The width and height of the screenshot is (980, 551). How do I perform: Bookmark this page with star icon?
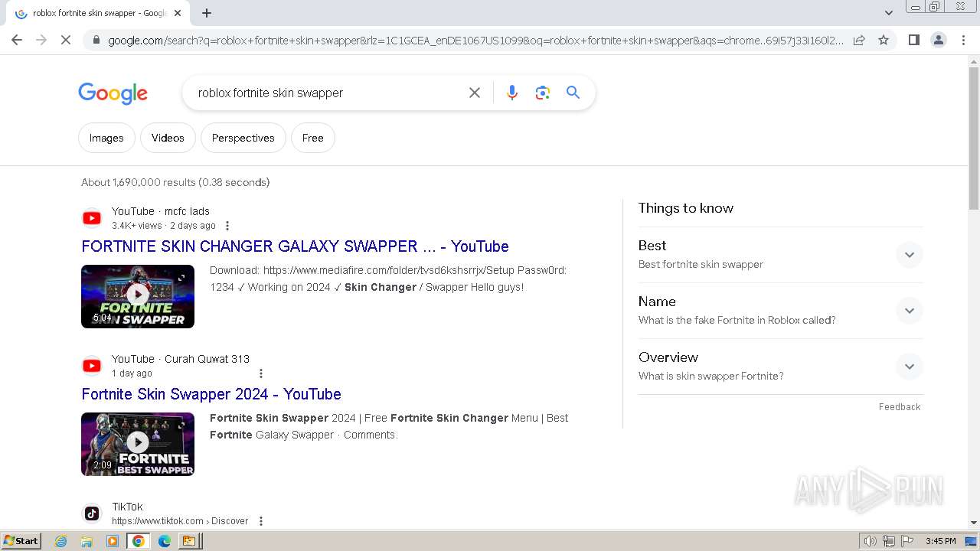click(x=884, y=40)
